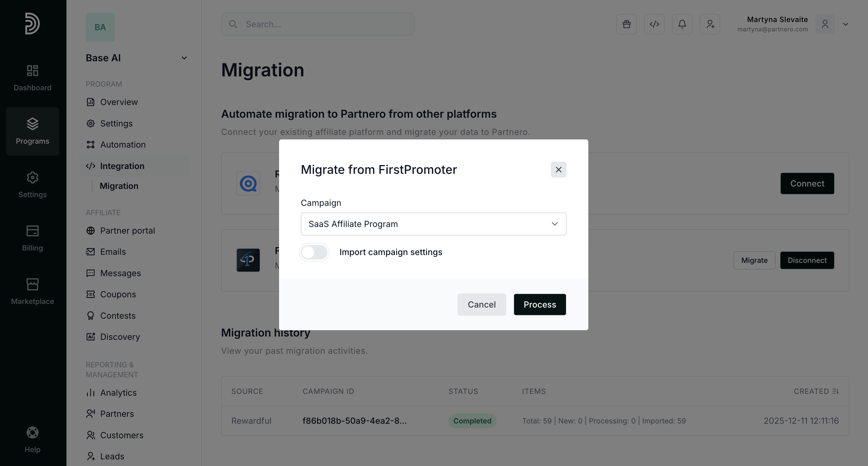This screenshot has height=466, width=868.
Task: Enable Import campaign settings toggle
Action: click(x=314, y=252)
